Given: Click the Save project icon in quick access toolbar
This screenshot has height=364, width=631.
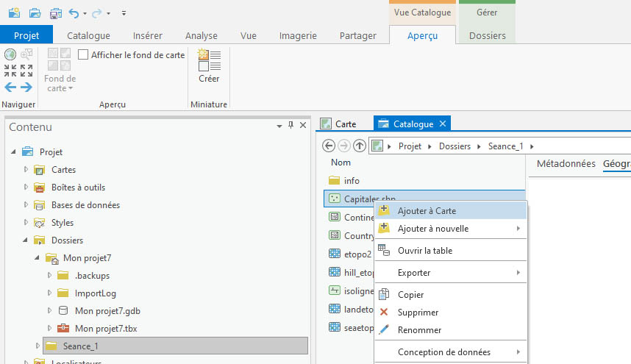Looking at the screenshot, I should point(56,13).
